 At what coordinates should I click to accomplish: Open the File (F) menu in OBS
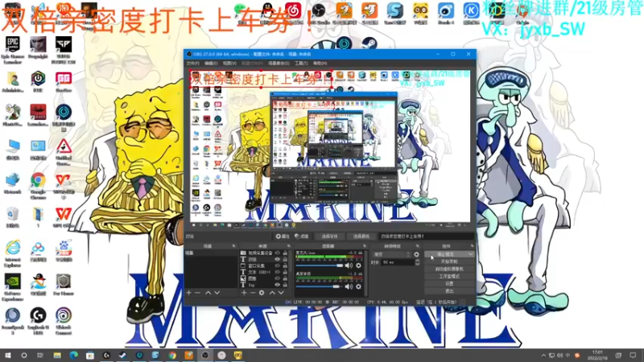click(192, 64)
